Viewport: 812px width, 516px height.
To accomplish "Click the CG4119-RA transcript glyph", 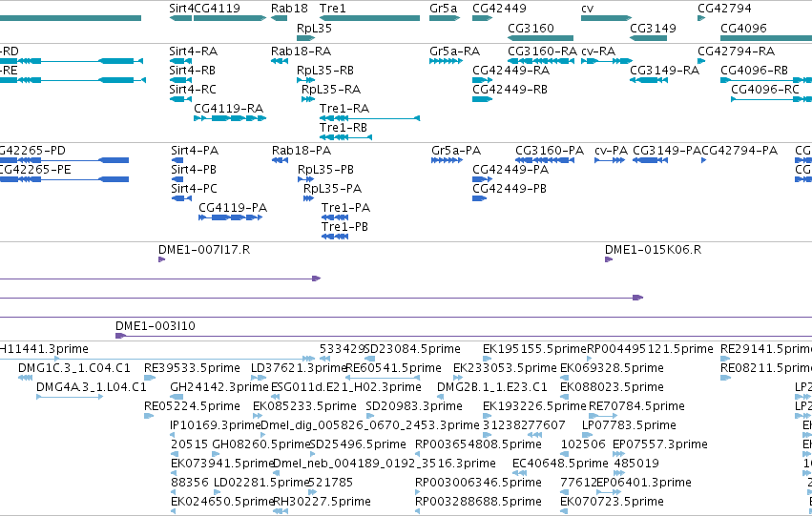I will 230,118.
